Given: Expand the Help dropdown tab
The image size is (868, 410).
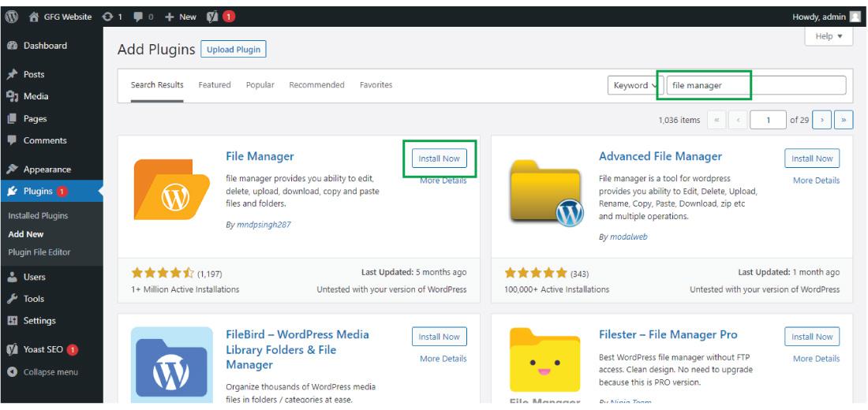Looking at the screenshot, I should click(829, 36).
